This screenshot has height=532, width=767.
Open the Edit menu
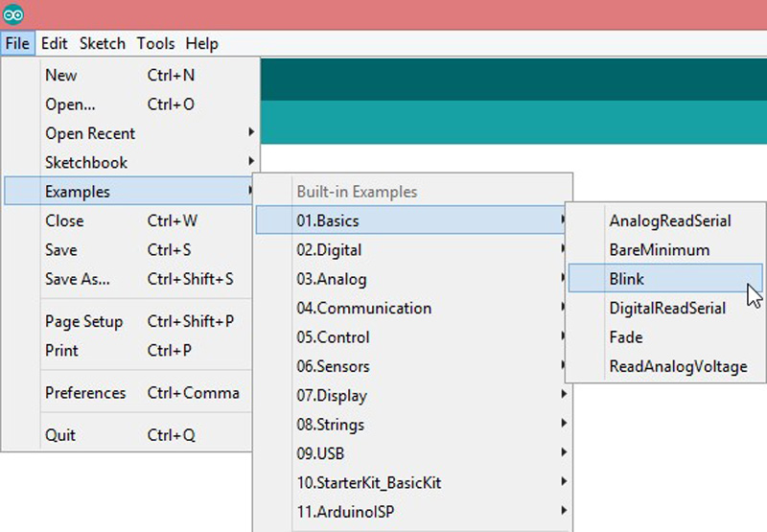[54, 44]
